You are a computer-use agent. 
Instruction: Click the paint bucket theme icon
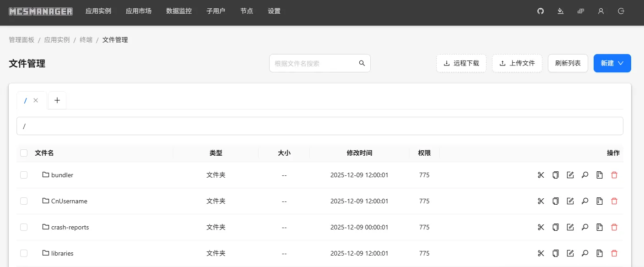(560, 11)
